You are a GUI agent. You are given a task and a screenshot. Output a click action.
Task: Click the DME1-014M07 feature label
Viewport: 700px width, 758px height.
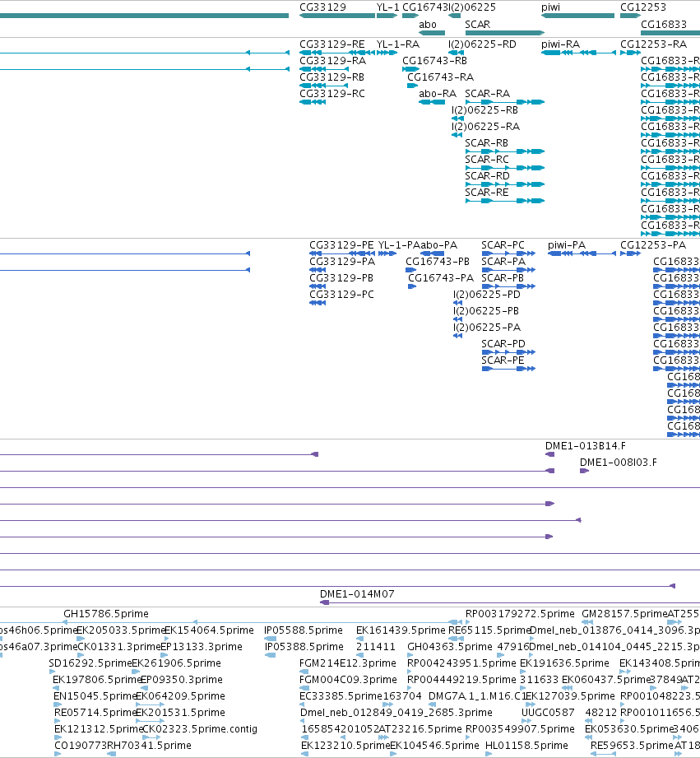pos(357,593)
